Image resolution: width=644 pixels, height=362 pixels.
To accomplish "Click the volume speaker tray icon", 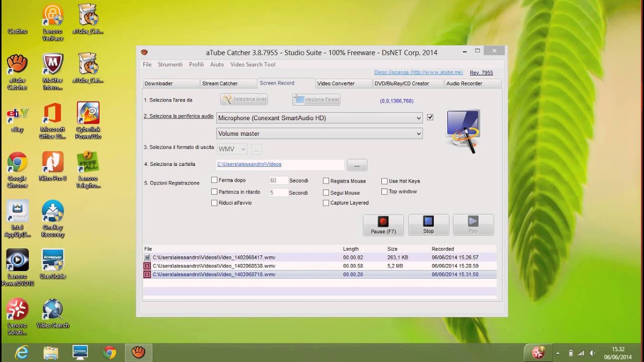I will pos(592,353).
